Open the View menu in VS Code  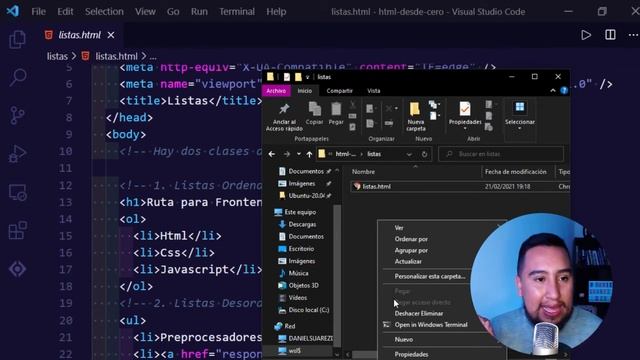[x=145, y=11]
